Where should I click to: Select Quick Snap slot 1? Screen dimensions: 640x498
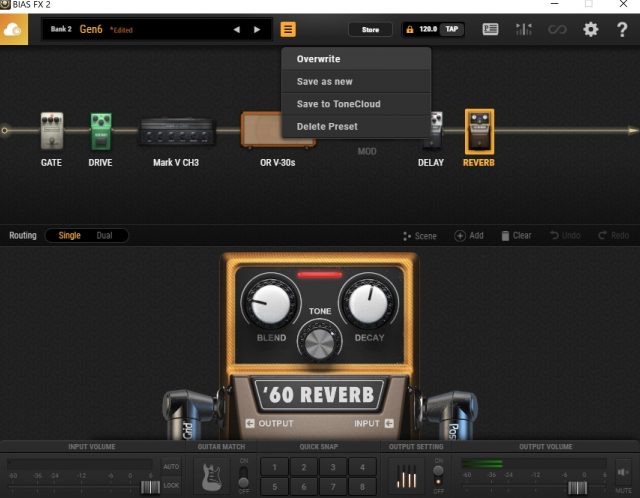tap(274, 467)
